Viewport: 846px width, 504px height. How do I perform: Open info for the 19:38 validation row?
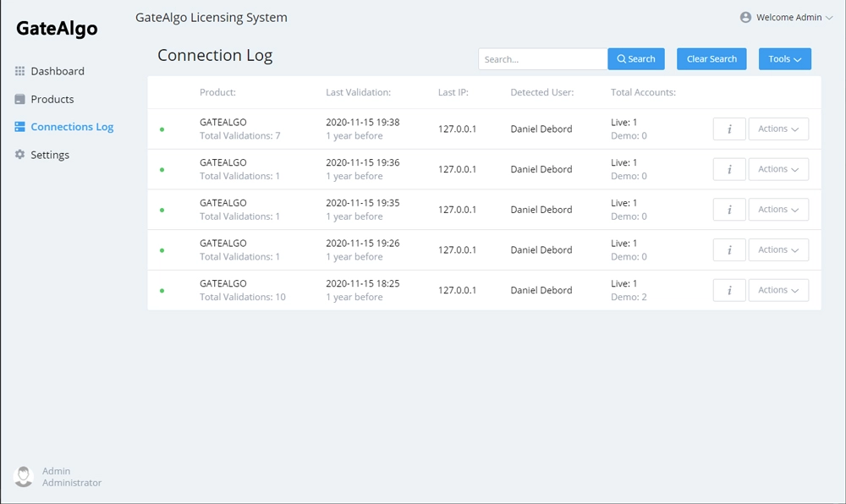point(729,129)
